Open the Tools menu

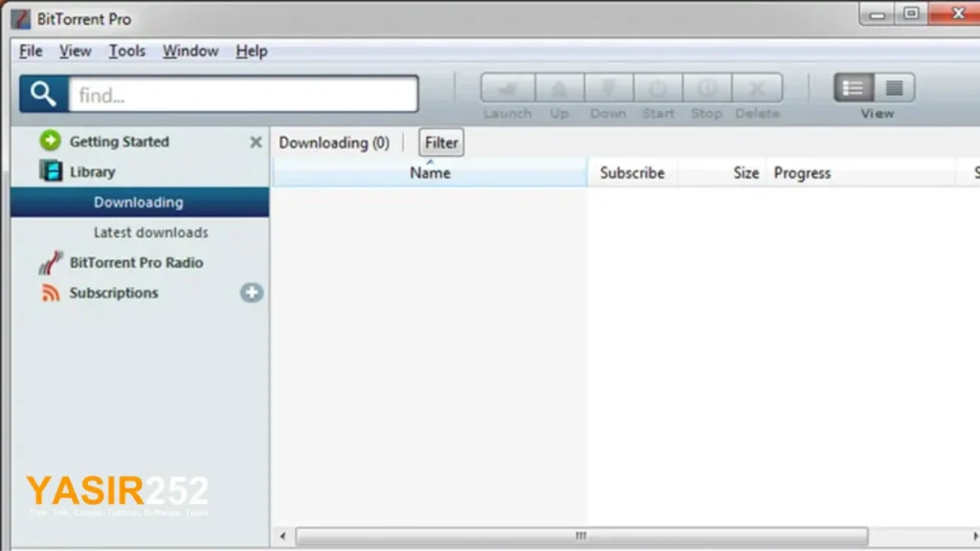[127, 52]
